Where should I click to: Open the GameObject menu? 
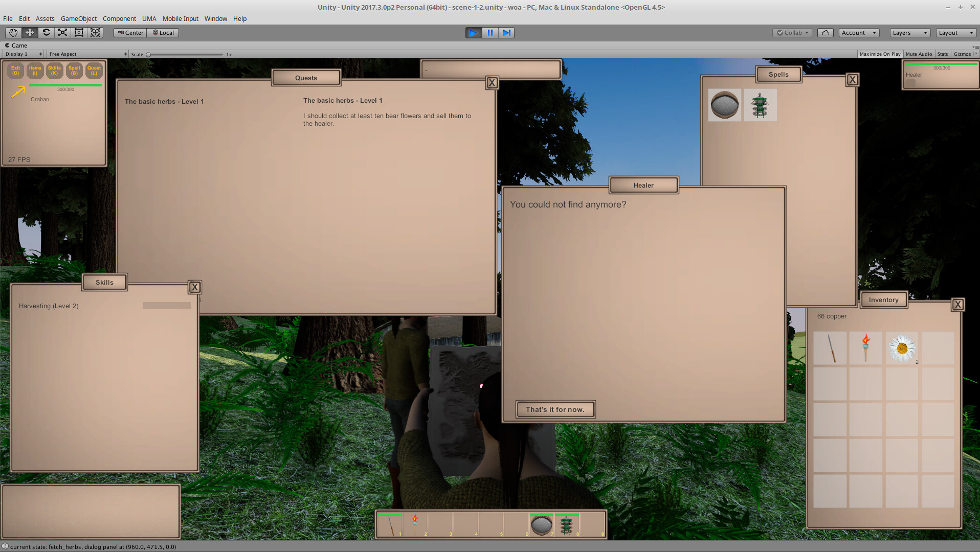tap(78, 18)
